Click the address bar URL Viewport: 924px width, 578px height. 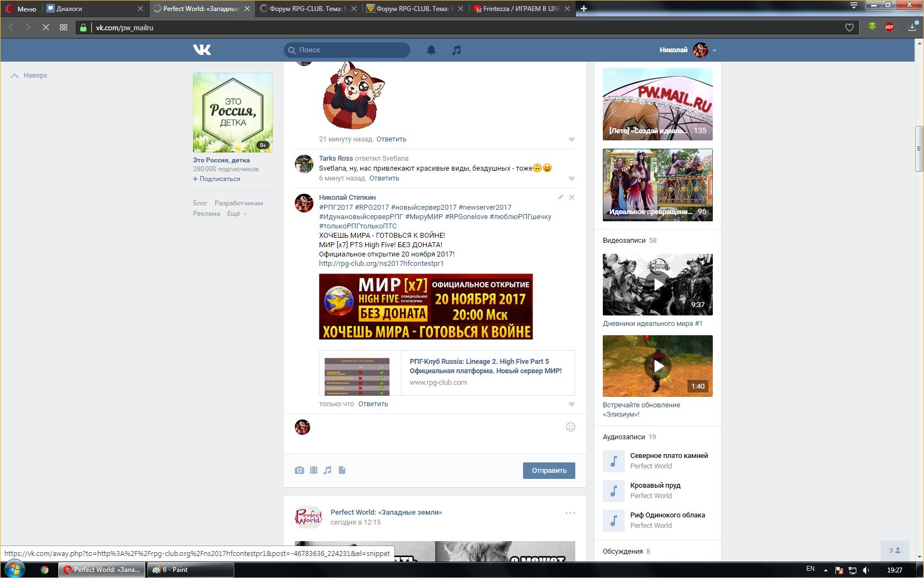pyautogui.click(x=124, y=28)
